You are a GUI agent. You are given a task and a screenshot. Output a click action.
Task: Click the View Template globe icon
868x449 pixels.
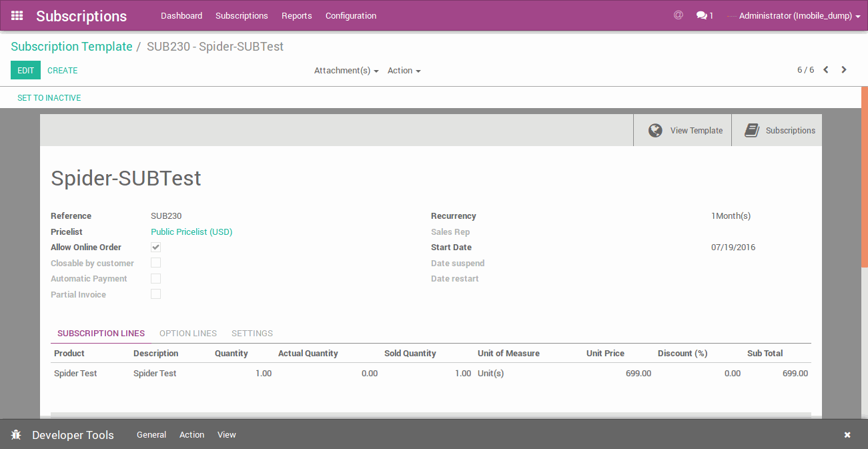655,131
